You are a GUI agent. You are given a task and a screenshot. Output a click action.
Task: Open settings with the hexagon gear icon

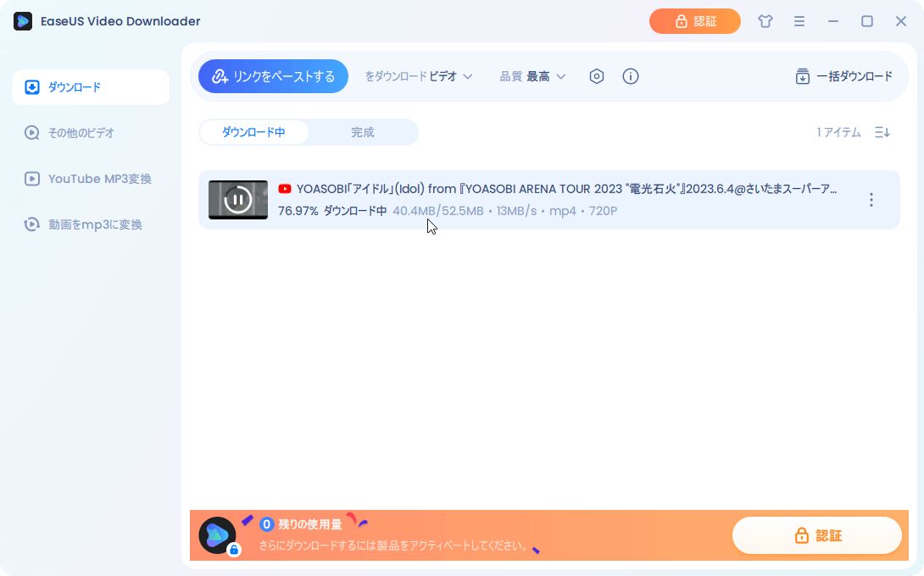[x=597, y=76]
